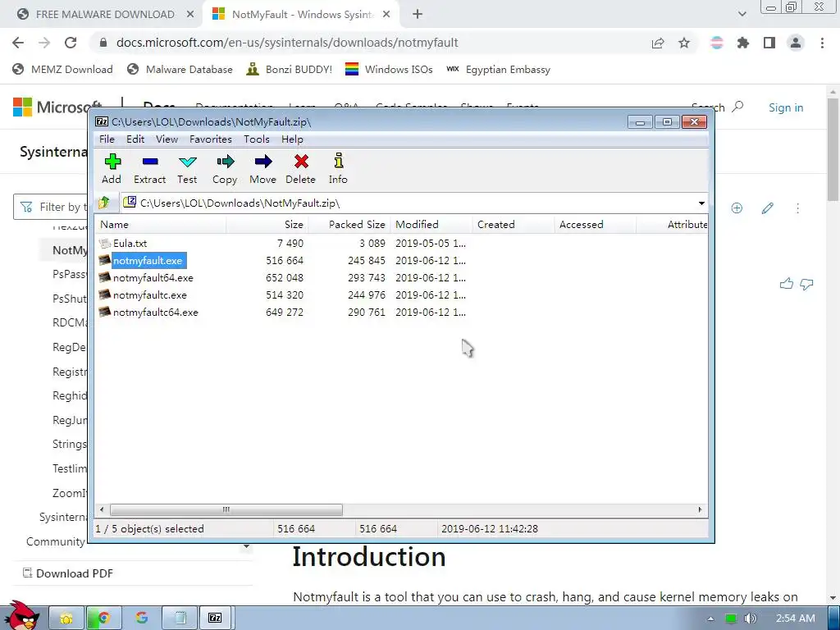The height and width of the screenshot is (630, 840).
Task: Select the Copy toolbar icon in 7-Zip
Action: [x=225, y=169]
